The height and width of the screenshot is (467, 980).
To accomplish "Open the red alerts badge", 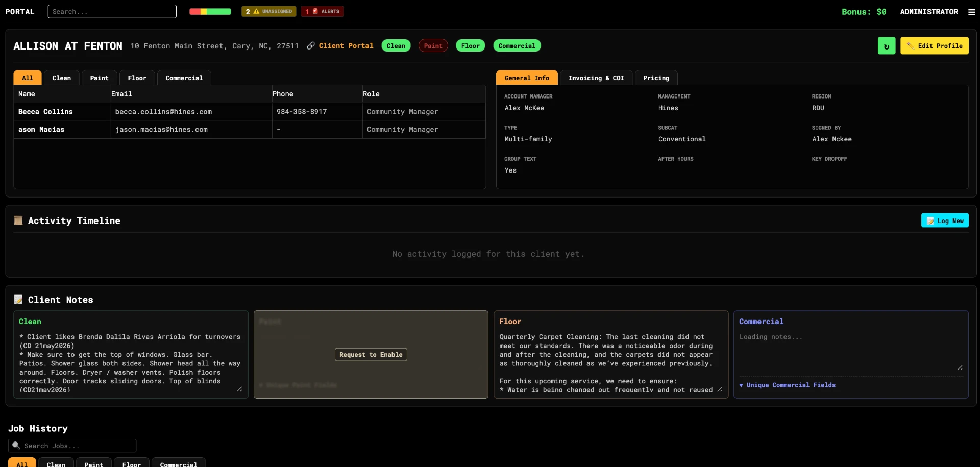I will pyautogui.click(x=322, y=11).
